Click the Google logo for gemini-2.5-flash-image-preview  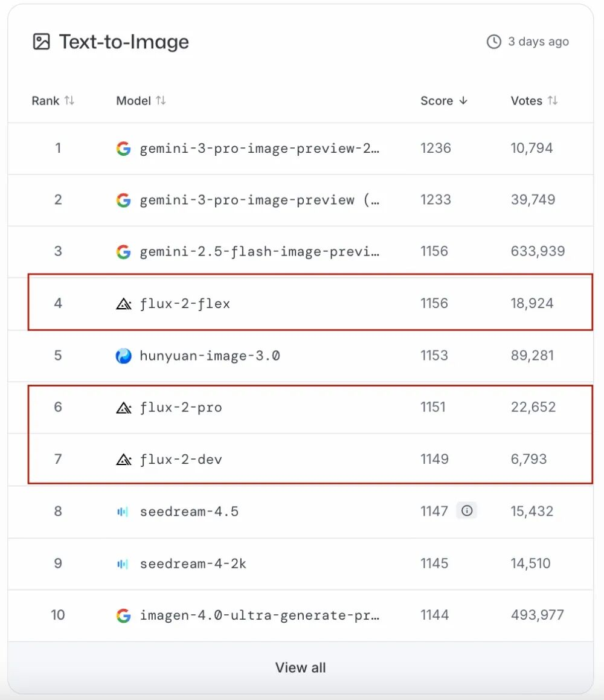123,252
